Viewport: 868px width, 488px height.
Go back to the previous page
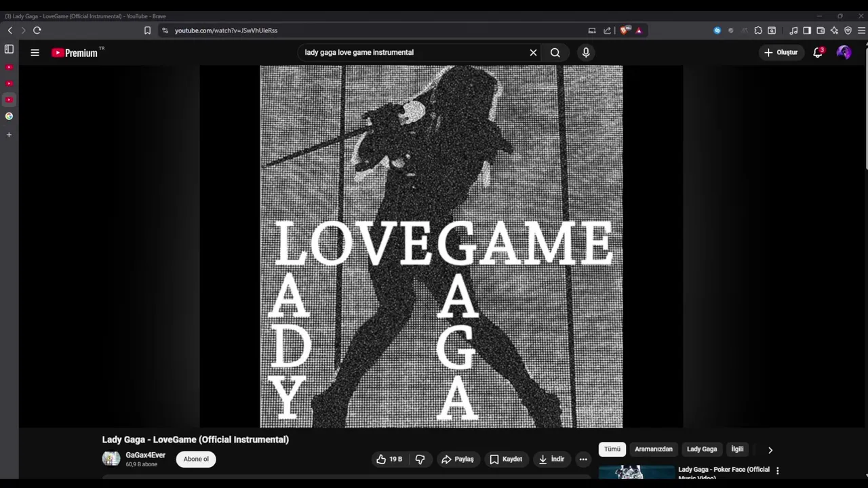pyautogui.click(x=9, y=30)
